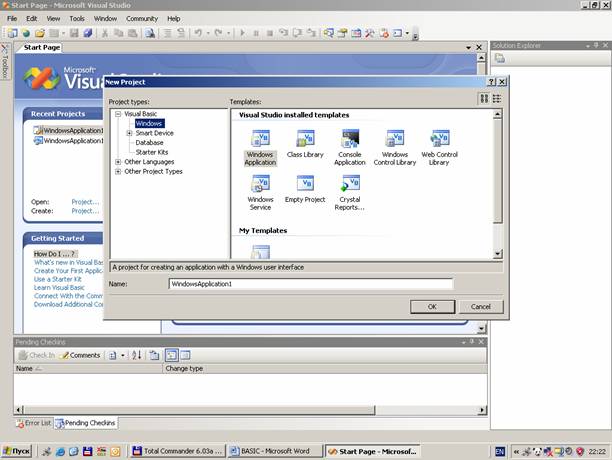Open the Toolbox side tab

5,60
